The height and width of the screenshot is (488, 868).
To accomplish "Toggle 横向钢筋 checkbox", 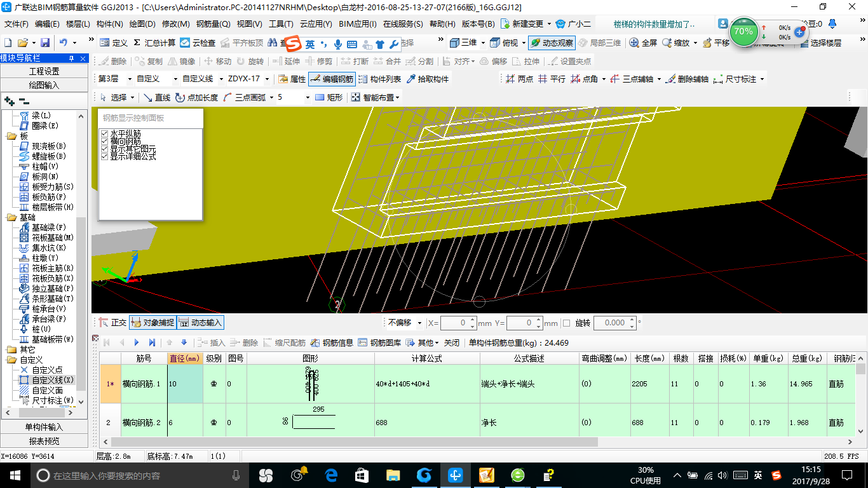I will (x=104, y=141).
